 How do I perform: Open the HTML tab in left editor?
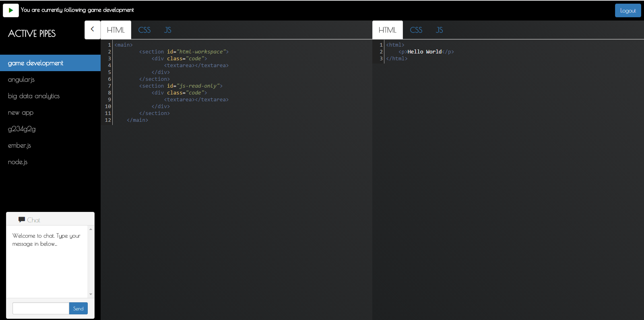coord(116,30)
